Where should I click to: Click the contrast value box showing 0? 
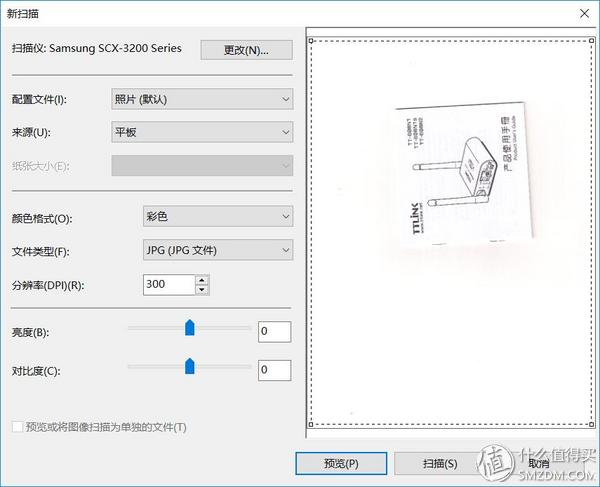[x=274, y=370]
